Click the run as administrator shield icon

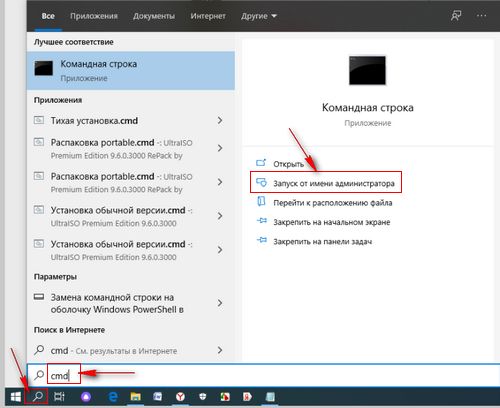[x=261, y=183]
